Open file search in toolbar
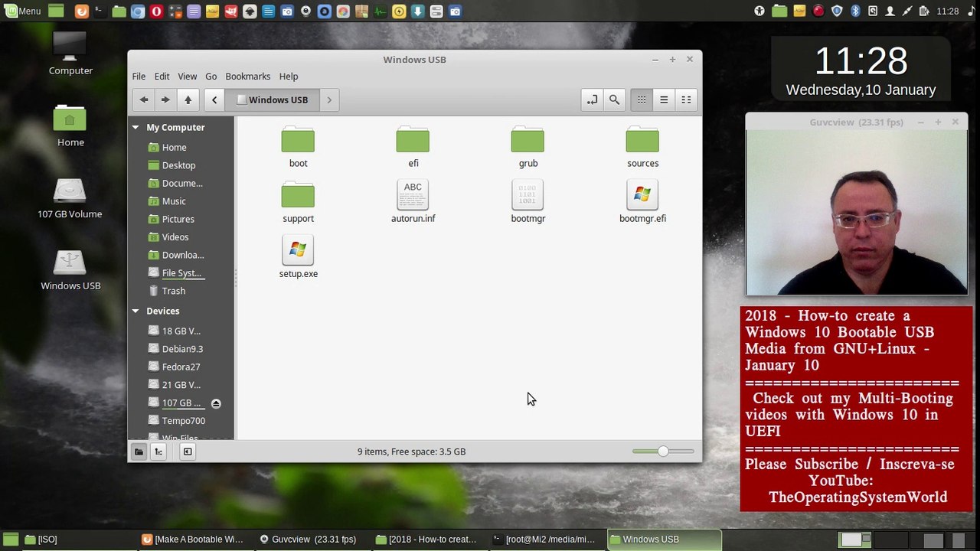 click(614, 99)
